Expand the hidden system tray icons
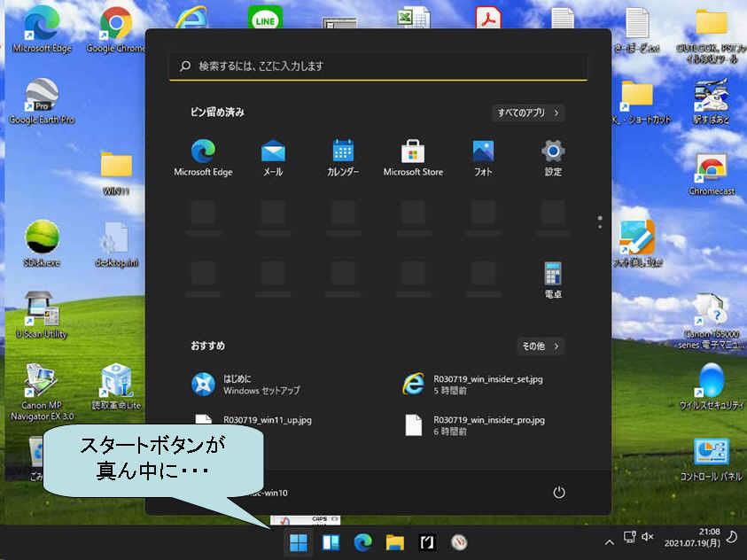 coord(609,542)
